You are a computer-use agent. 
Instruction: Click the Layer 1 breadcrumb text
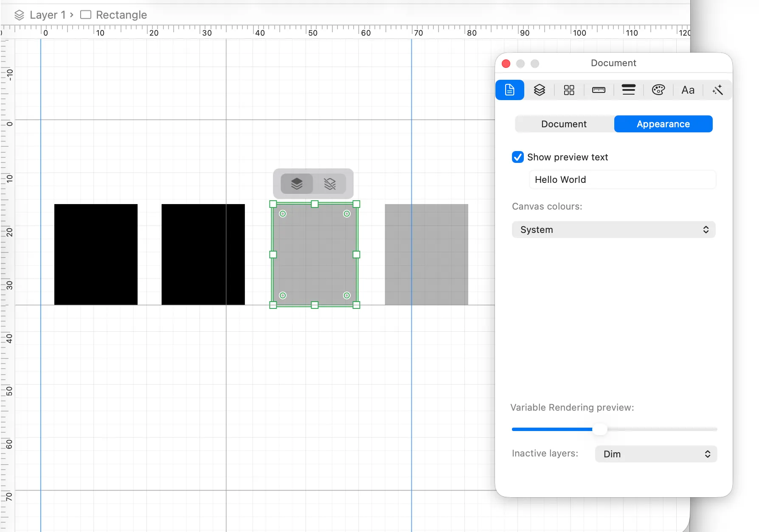(48, 15)
